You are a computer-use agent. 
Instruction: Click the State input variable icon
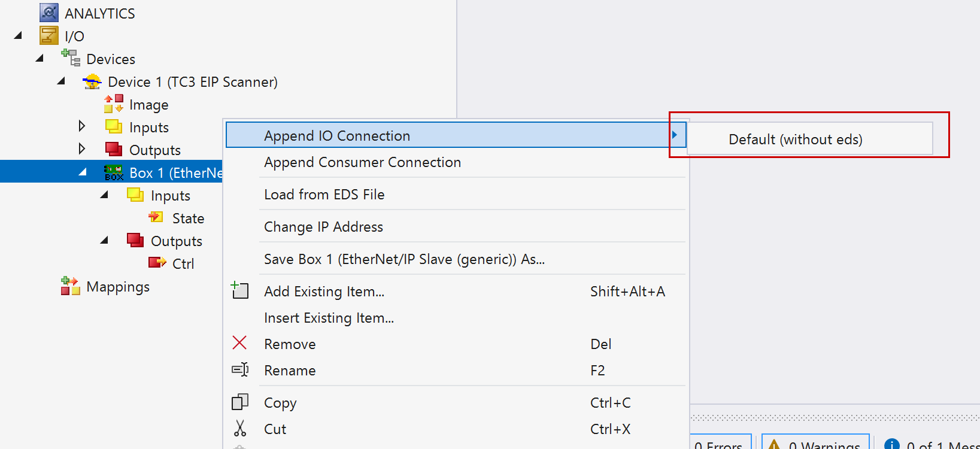point(156,217)
